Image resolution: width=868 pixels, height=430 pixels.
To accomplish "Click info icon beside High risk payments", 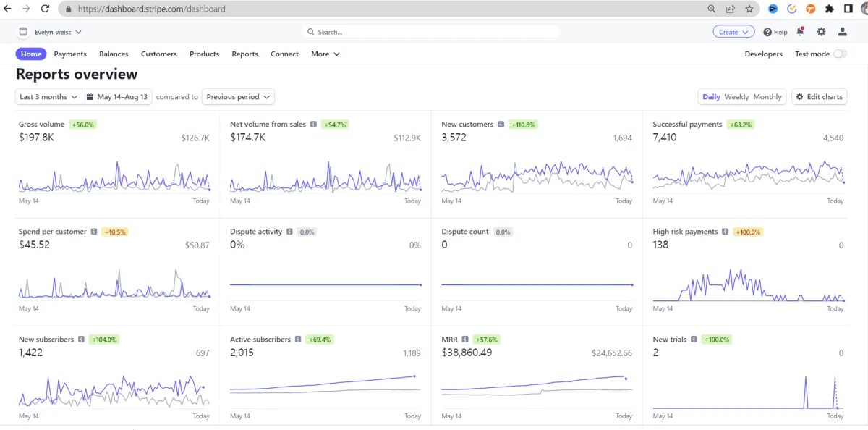I will coord(726,232).
